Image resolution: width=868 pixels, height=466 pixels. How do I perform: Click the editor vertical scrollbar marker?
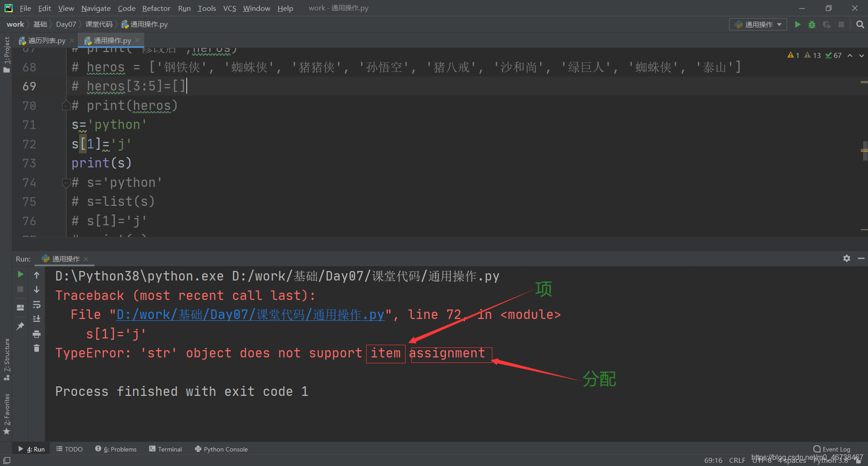(865, 151)
